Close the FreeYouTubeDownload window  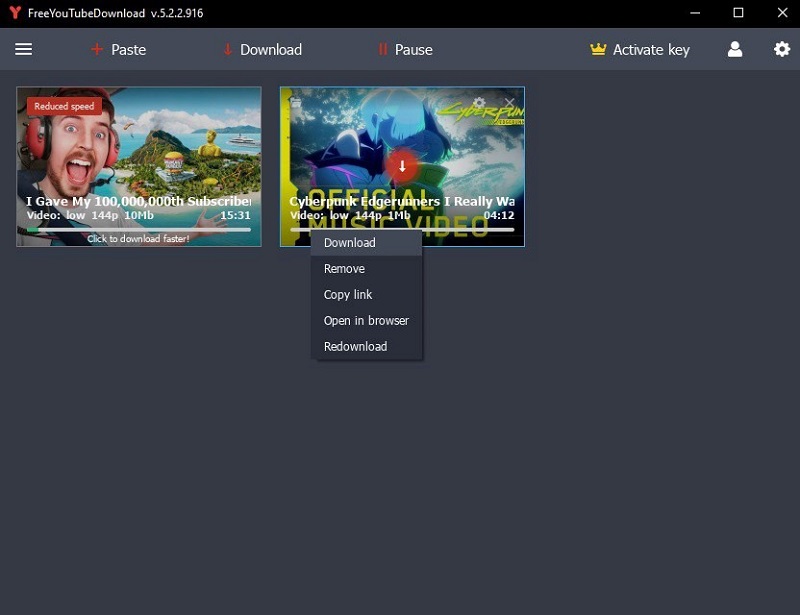782,13
